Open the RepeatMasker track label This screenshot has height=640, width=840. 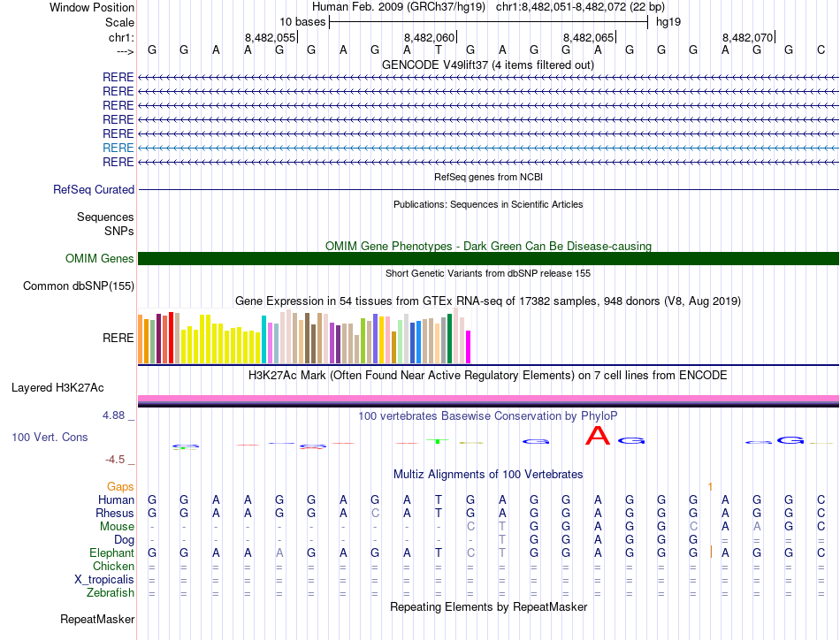tap(96, 620)
